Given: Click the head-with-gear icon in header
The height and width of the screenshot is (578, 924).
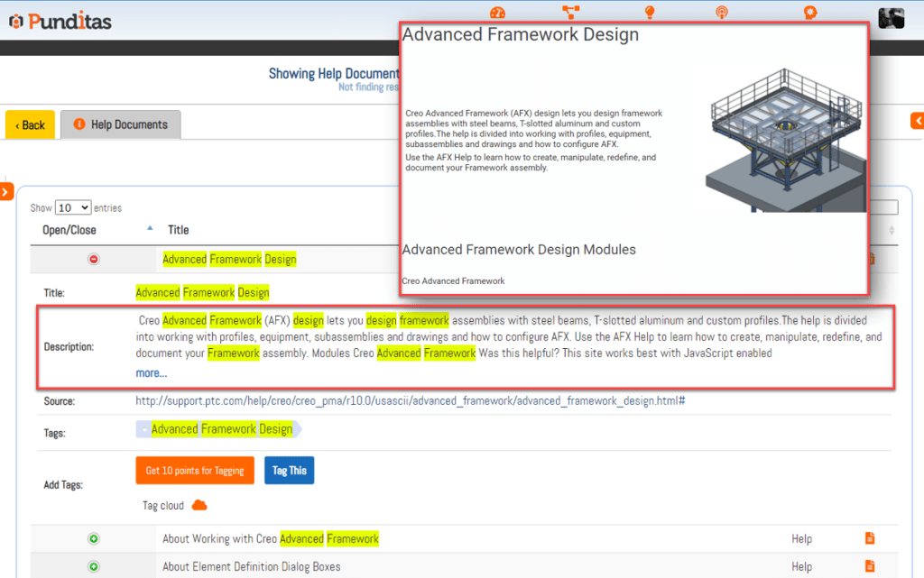Looking at the screenshot, I should click(810, 13).
